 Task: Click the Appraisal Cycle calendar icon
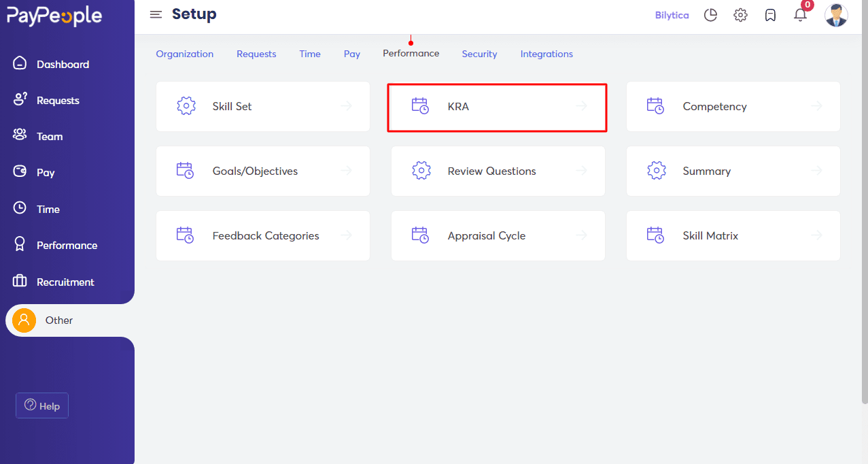click(x=421, y=235)
